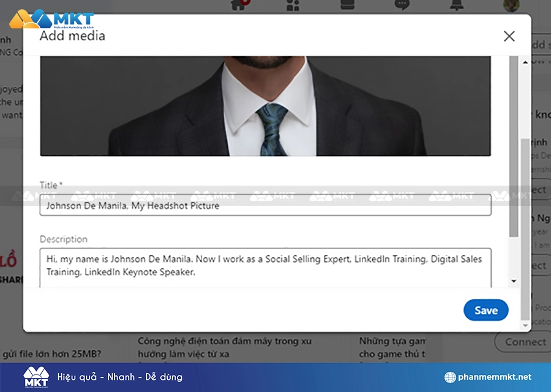Click the dialog scrollbar up arrow
Viewport: 551px width, 392px height.
(x=525, y=62)
